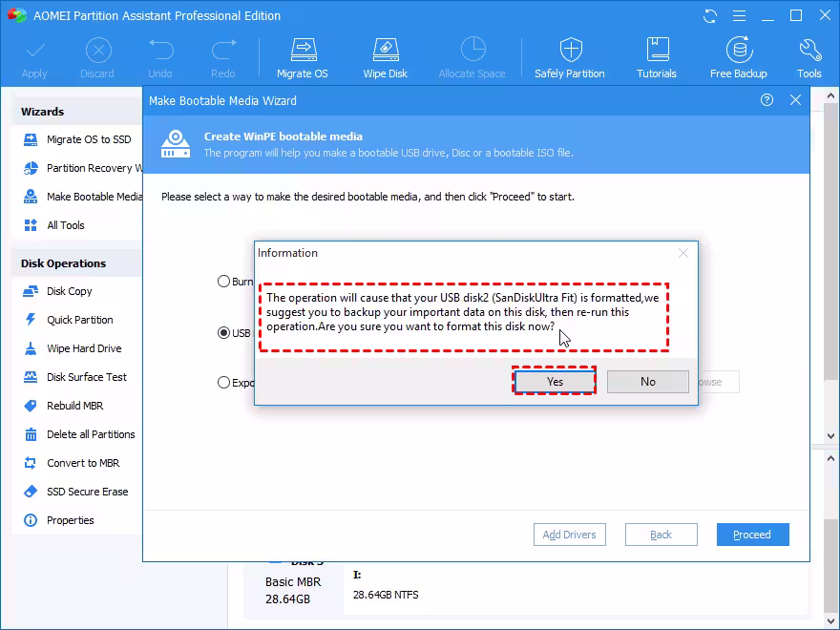840x630 pixels.
Task: Click the refresh icon in title bar
Action: tap(710, 16)
